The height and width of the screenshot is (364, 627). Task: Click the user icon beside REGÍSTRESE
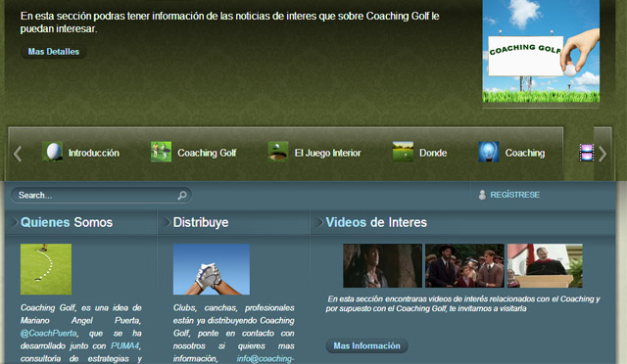pos(482,195)
